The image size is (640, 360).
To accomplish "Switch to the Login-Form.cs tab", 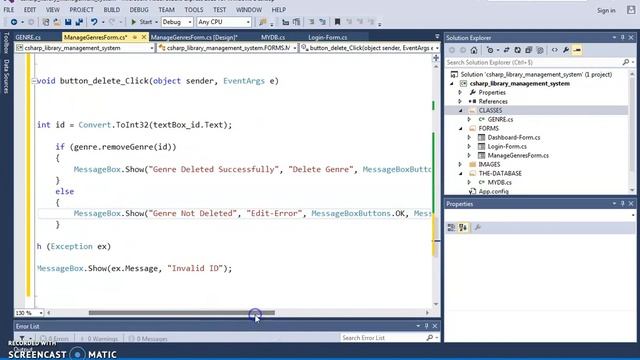I will [328, 37].
